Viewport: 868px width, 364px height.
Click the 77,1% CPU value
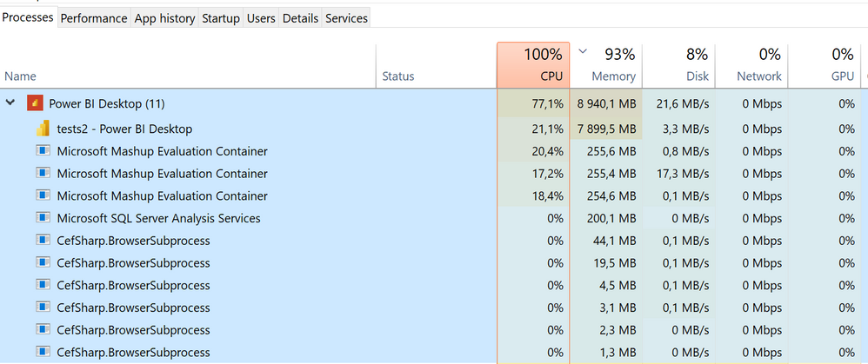point(546,103)
